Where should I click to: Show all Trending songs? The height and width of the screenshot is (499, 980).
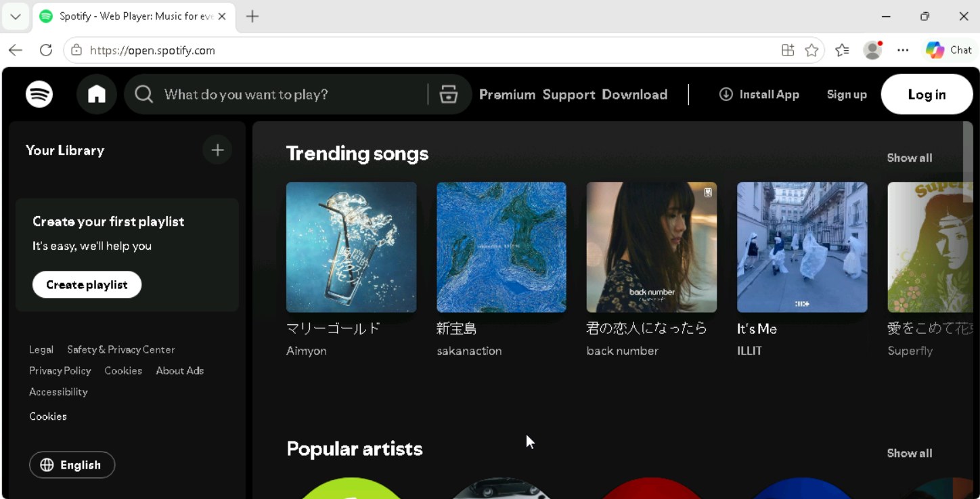[x=909, y=158]
